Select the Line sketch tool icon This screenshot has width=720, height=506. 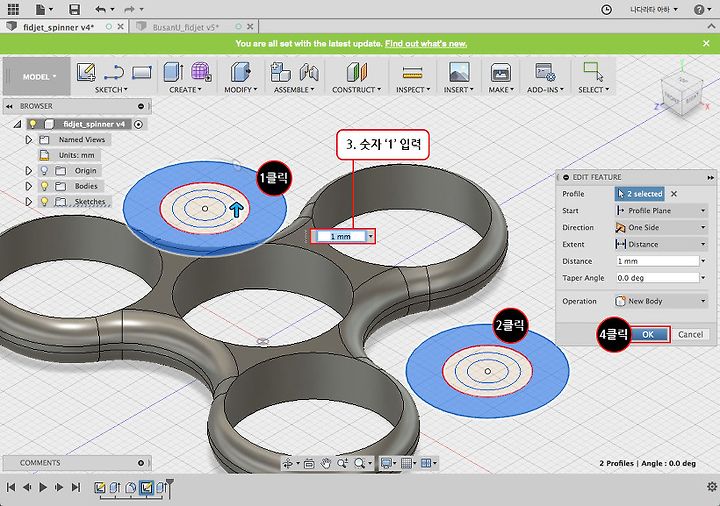(114, 73)
